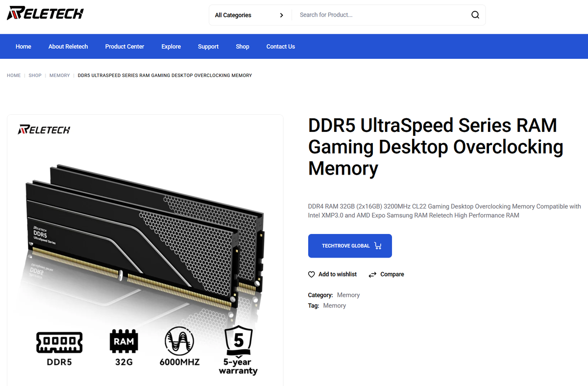Viewport: 588px width, 386px height.
Task: Click the 6000MHZ frequency wave icon
Action: [x=179, y=341]
